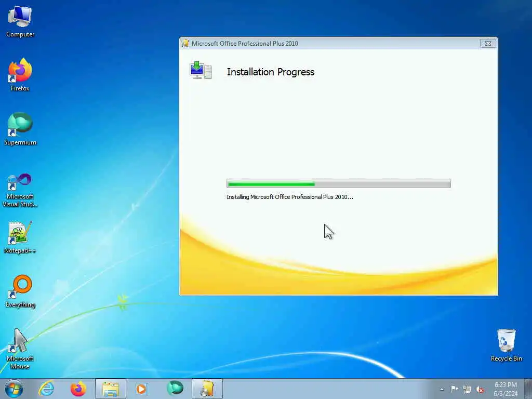Click the Office installer title bar icon
Screen dimensions: 532x399
click(x=185, y=44)
